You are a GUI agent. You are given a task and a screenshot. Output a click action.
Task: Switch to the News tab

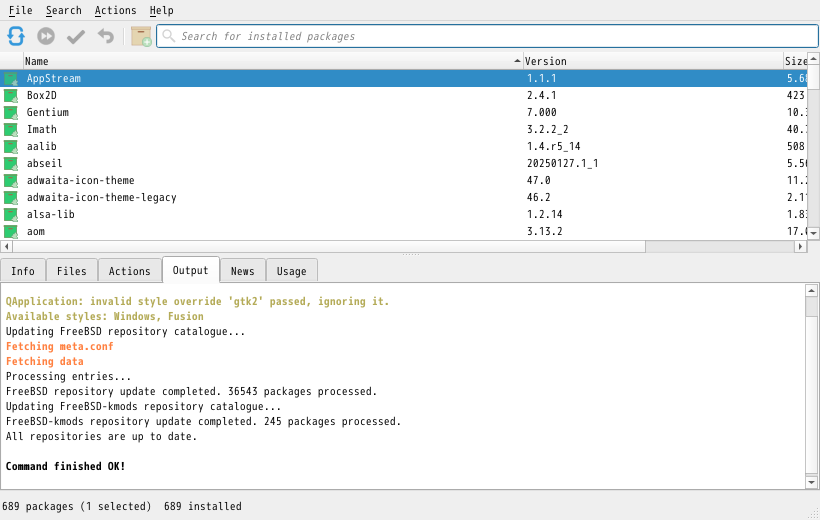(x=243, y=271)
